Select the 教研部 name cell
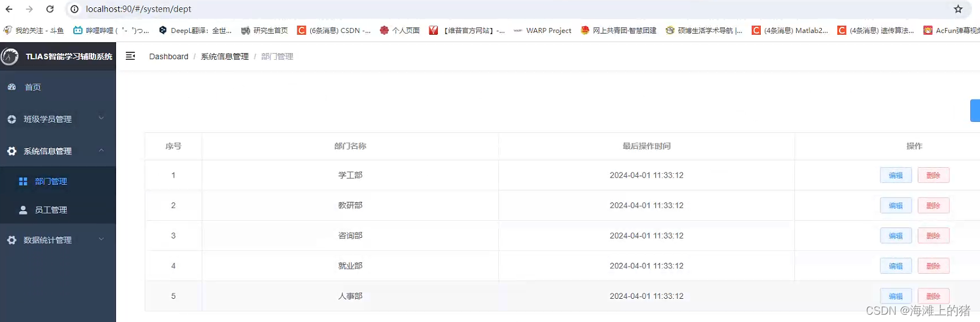980x322 pixels. [x=350, y=206]
